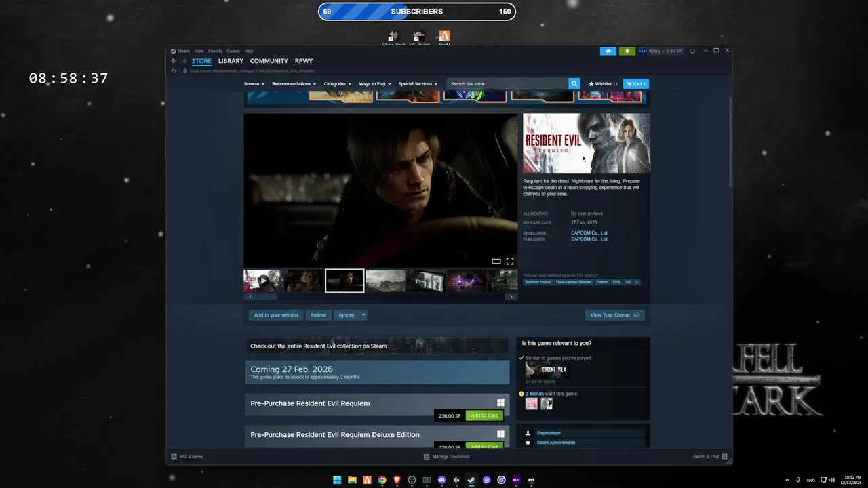
Task: Open Friends & Chat panel
Action: click(709, 457)
